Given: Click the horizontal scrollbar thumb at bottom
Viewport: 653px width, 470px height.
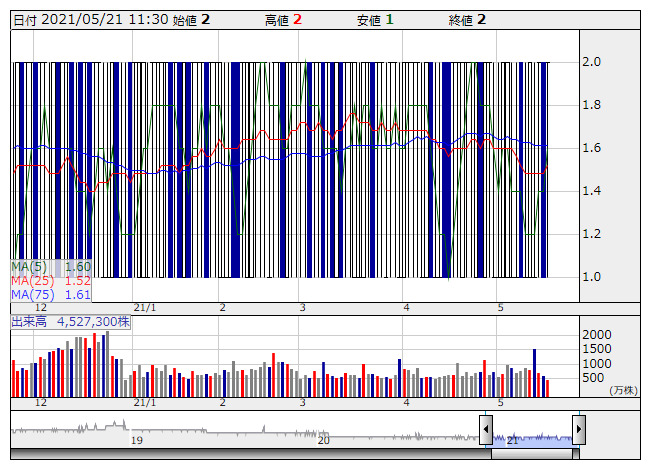Looking at the screenshot, I should coord(532,453).
